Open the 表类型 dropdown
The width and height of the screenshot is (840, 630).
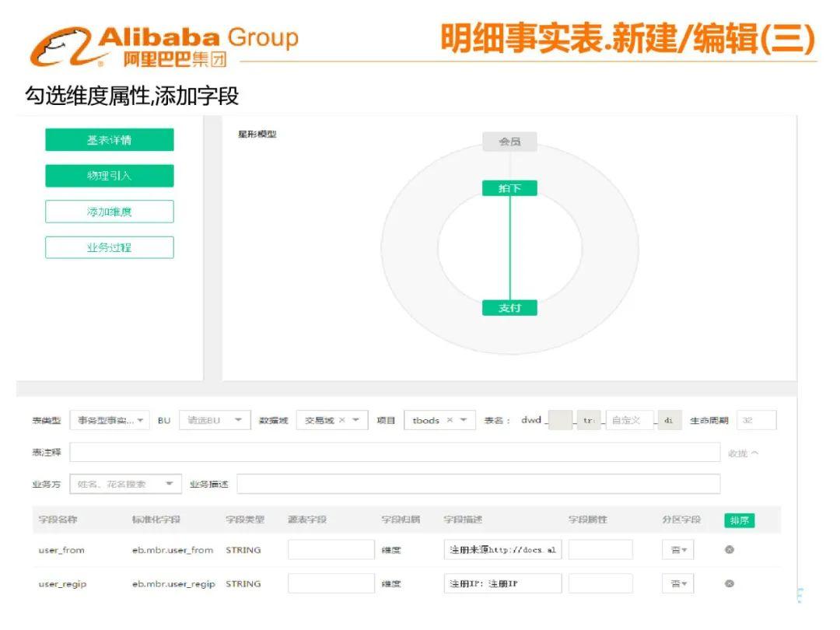click(110, 421)
